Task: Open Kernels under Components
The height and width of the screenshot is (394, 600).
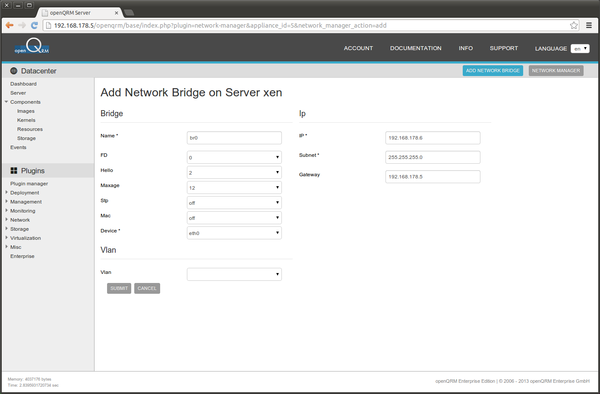Action: [26, 120]
